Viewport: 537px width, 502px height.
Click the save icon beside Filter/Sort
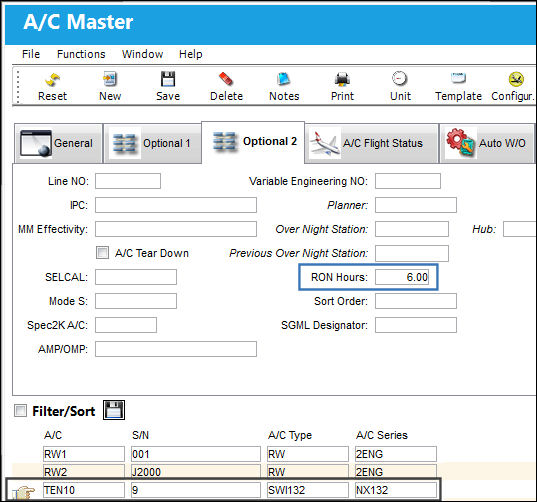tap(114, 410)
